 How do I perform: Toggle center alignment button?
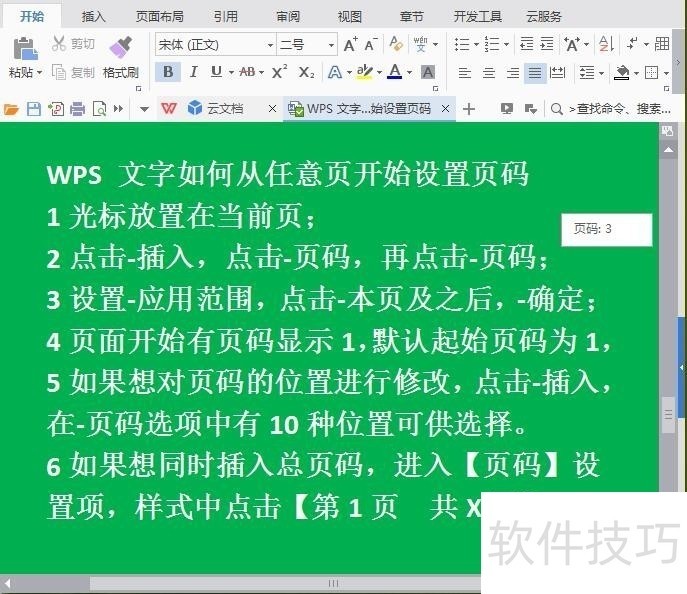tap(489, 73)
